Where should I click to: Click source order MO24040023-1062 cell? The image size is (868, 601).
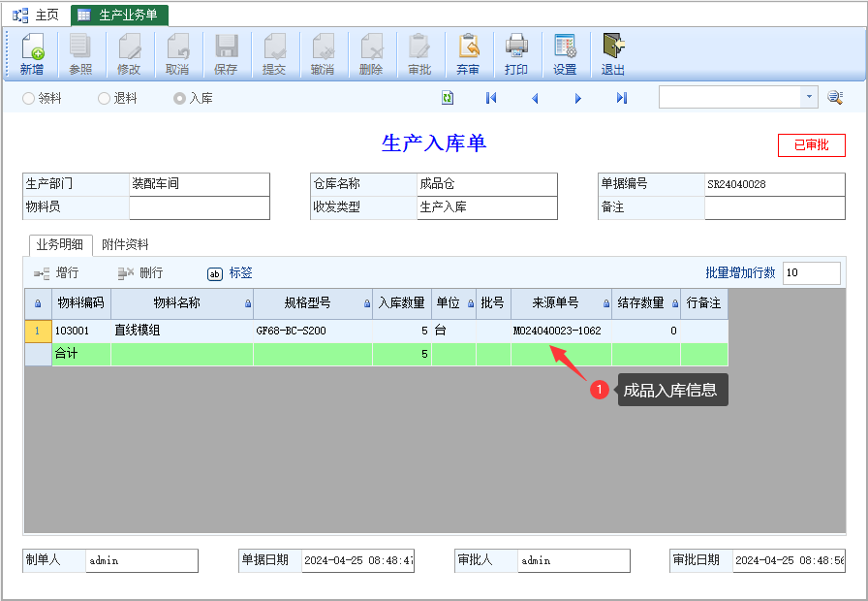tap(561, 331)
